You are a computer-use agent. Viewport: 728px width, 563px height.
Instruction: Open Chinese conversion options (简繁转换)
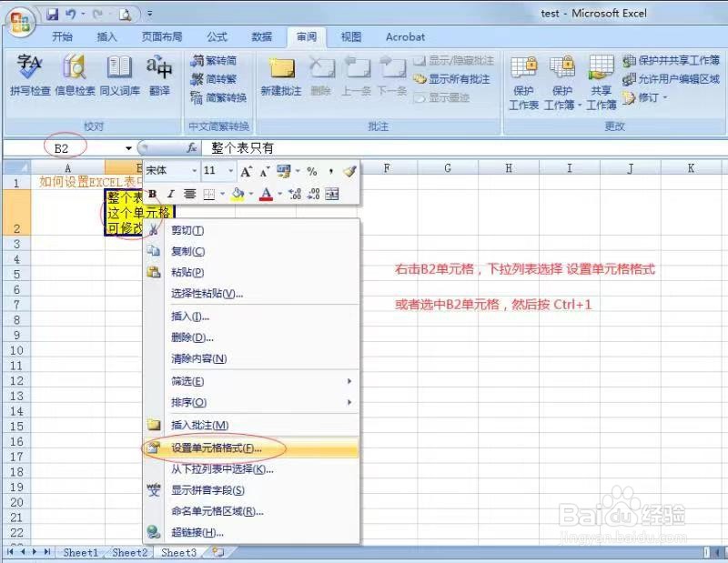(218, 97)
